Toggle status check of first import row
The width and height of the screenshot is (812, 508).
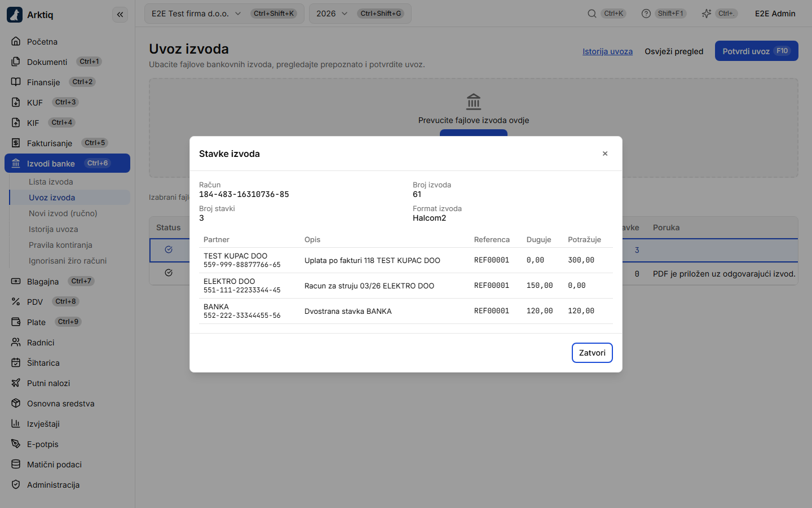[x=169, y=249]
